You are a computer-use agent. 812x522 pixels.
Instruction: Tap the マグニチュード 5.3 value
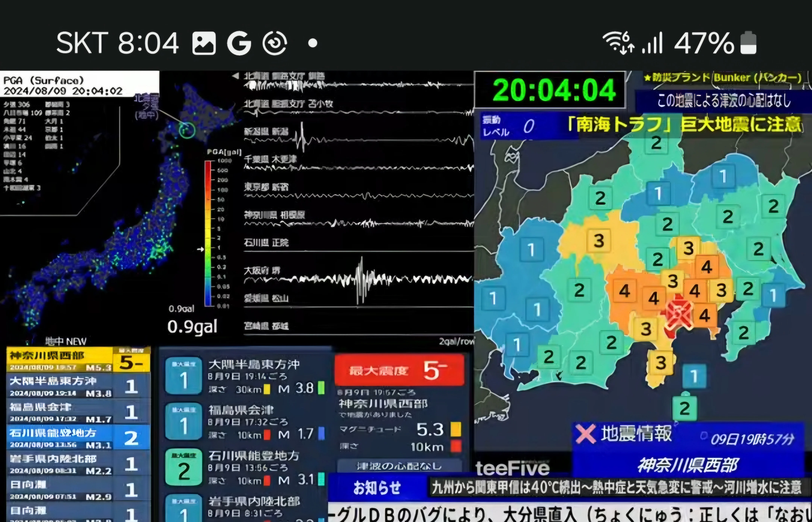(430, 429)
